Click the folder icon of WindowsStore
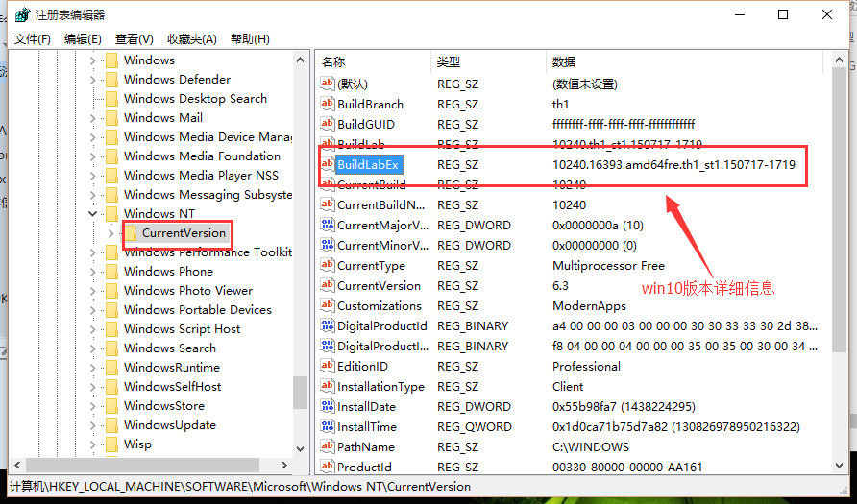857x504 pixels. coord(111,406)
